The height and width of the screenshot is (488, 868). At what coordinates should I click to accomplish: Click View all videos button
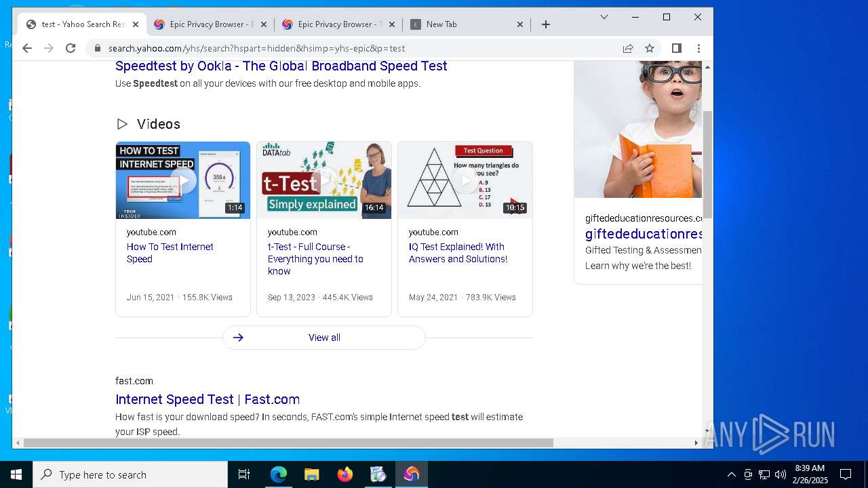[x=324, y=338]
